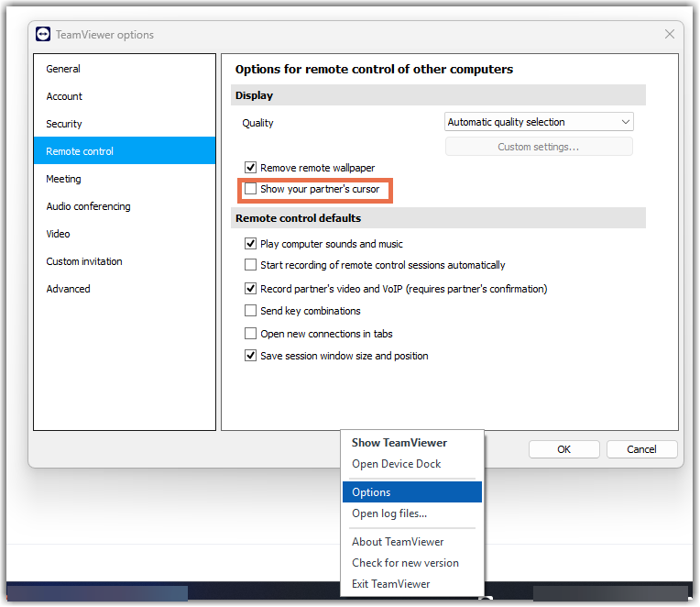This screenshot has height=607, width=700.
Task: Enable Show your partner's cursor
Action: [x=250, y=189]
